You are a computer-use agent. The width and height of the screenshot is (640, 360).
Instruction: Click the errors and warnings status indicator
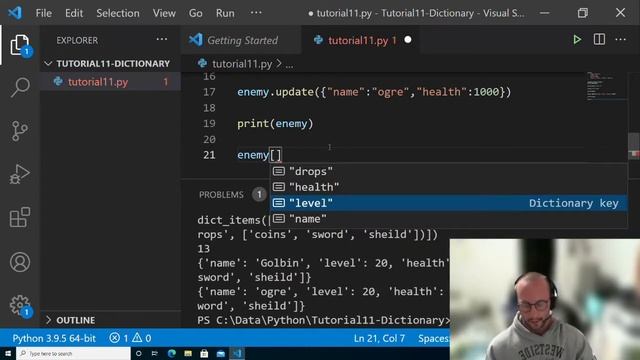tap(131, 338)
